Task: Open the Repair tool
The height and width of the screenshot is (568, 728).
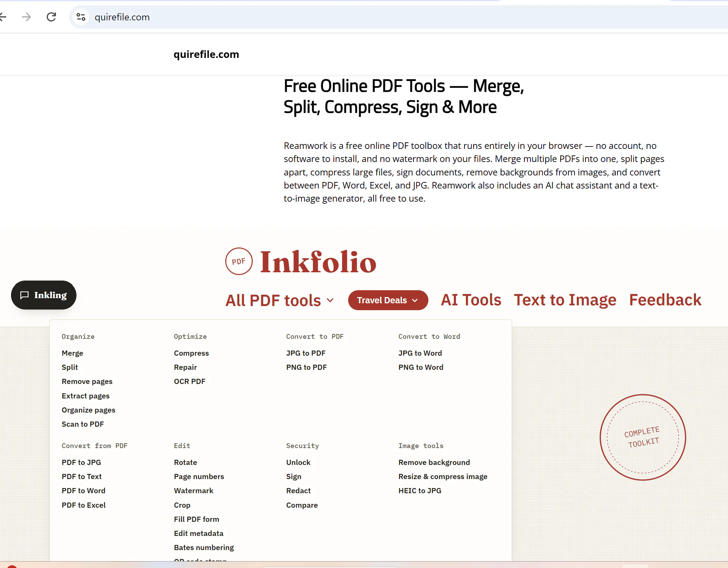Action: click(x=186, y=367)
